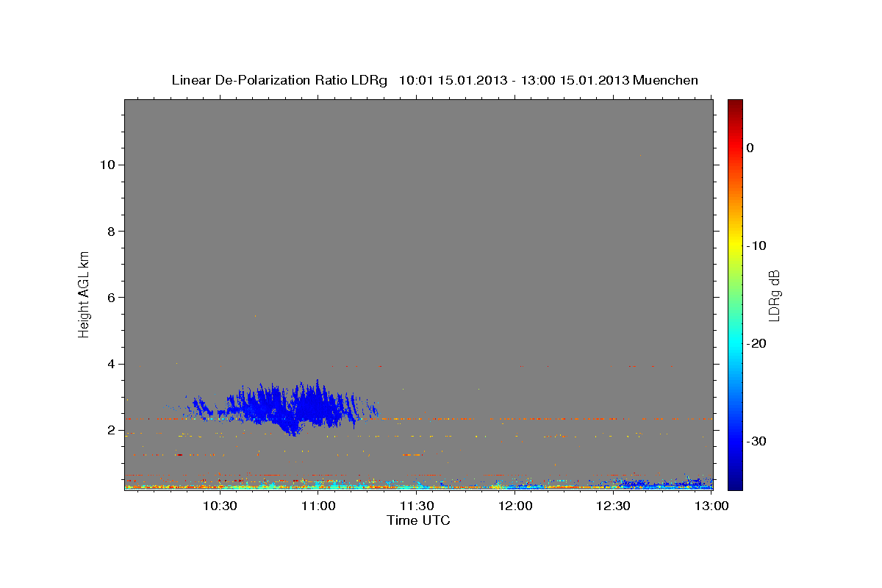Click the colorbar value 0
This screenshot has height=588, width=882.
(750, 148)
